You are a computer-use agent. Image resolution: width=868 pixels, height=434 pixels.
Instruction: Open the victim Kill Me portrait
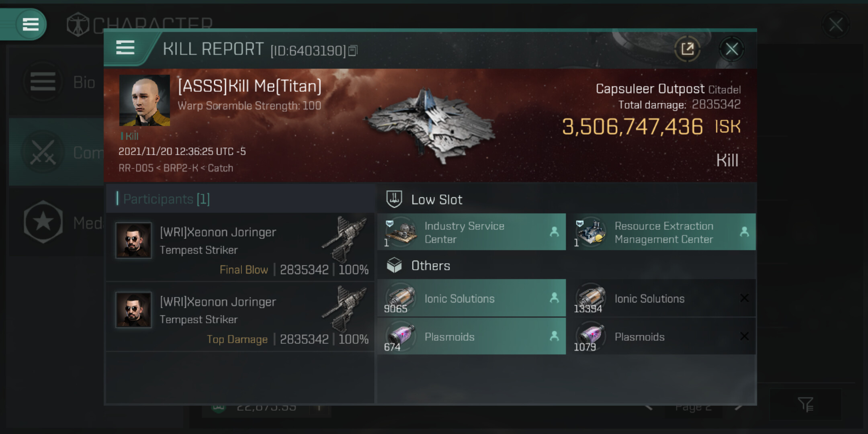pos(145,100)
